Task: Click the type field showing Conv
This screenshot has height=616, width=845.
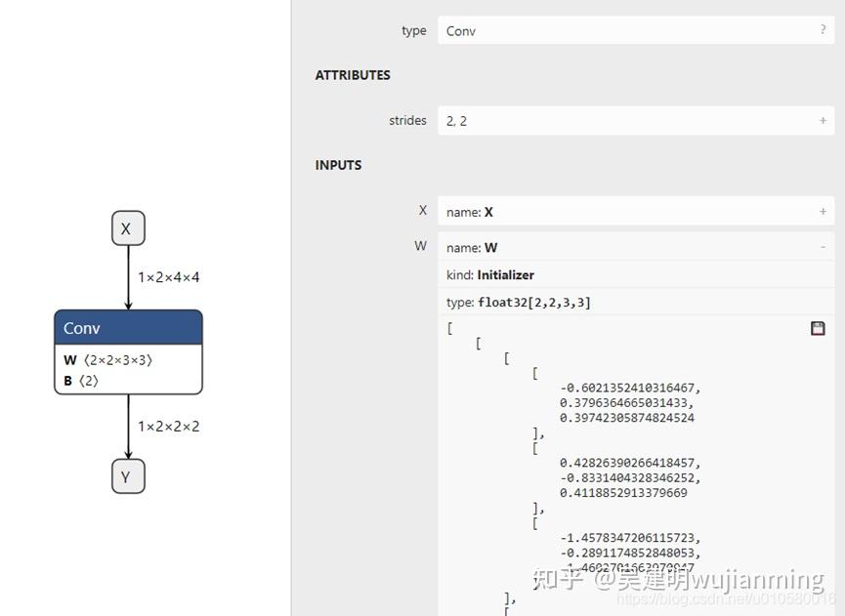Action: pos(586,30)
